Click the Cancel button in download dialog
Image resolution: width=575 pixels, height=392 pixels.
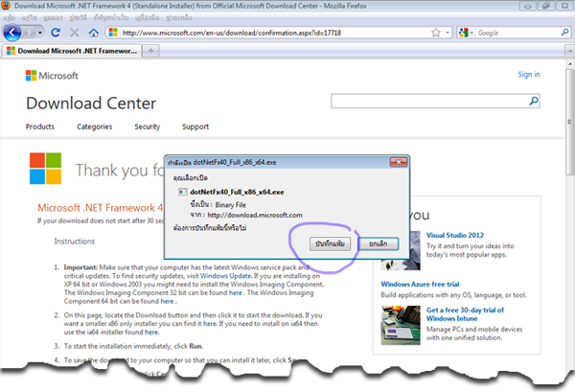coord(379,243)
